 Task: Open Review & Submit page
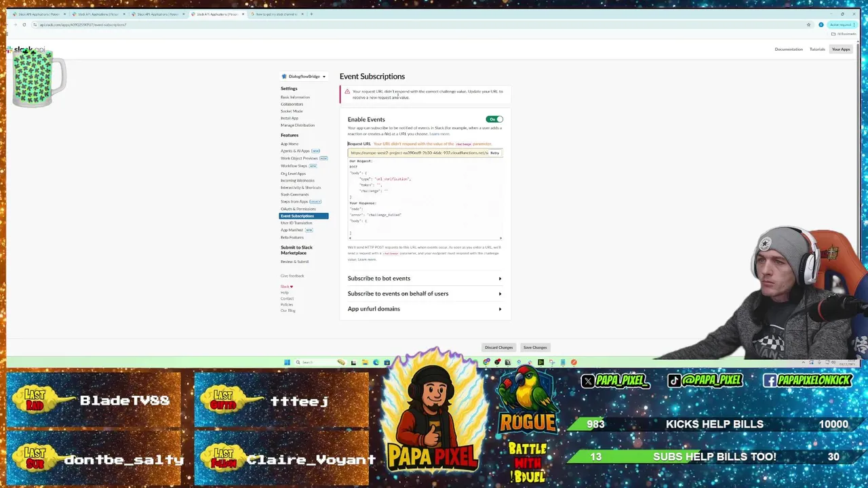pyautogui.click(x=294, y=262)
